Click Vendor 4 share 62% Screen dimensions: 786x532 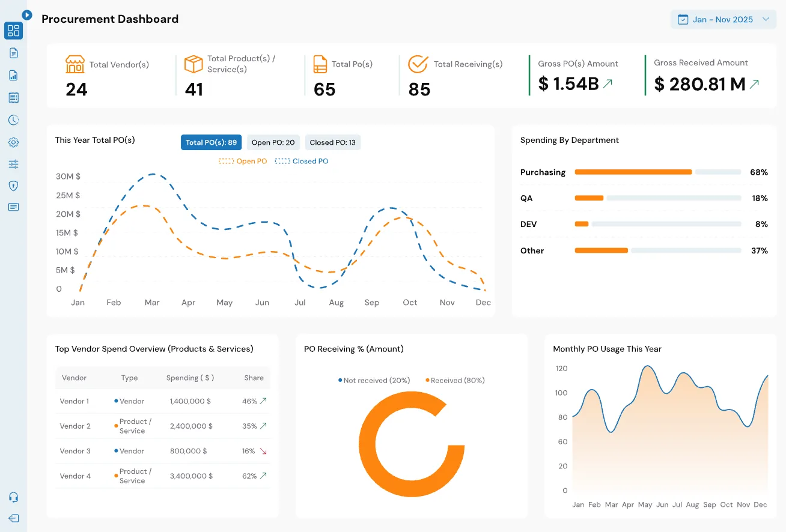coord(249,476)
